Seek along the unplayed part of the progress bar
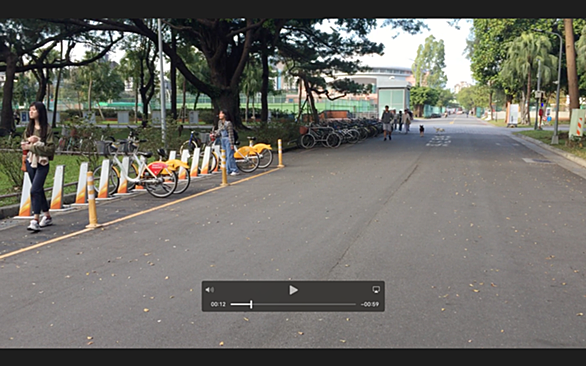 click(x=304, y=304)
